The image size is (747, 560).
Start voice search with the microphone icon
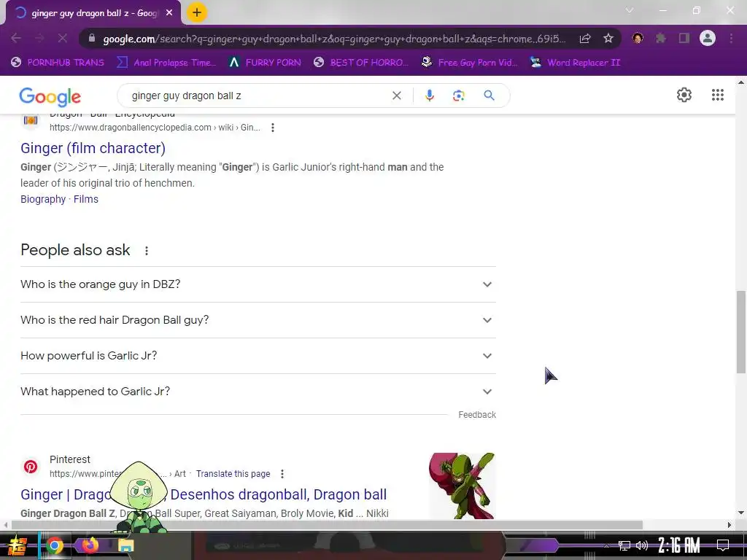point(429,96)
